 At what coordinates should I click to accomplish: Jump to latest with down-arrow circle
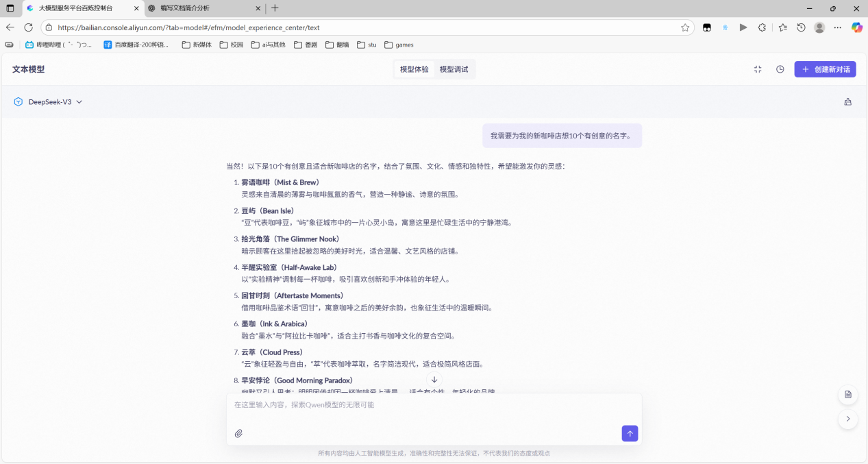tap(434, 380)
